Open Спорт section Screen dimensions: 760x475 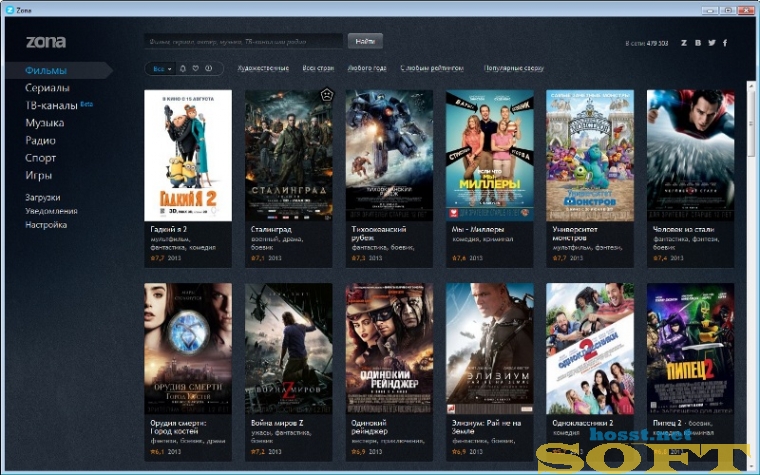(x=41, y=158)
